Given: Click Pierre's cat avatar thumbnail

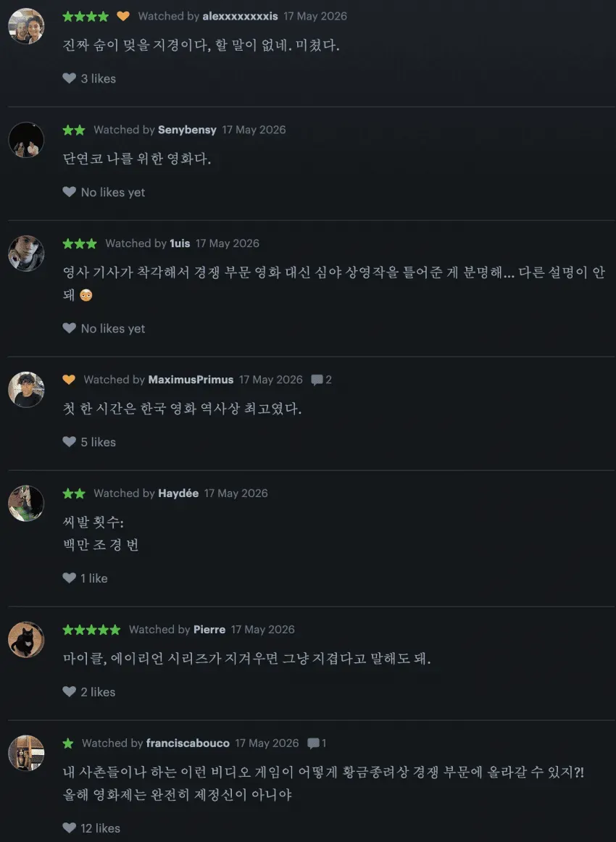Looking at the screenshot, I should click(26, 640).
